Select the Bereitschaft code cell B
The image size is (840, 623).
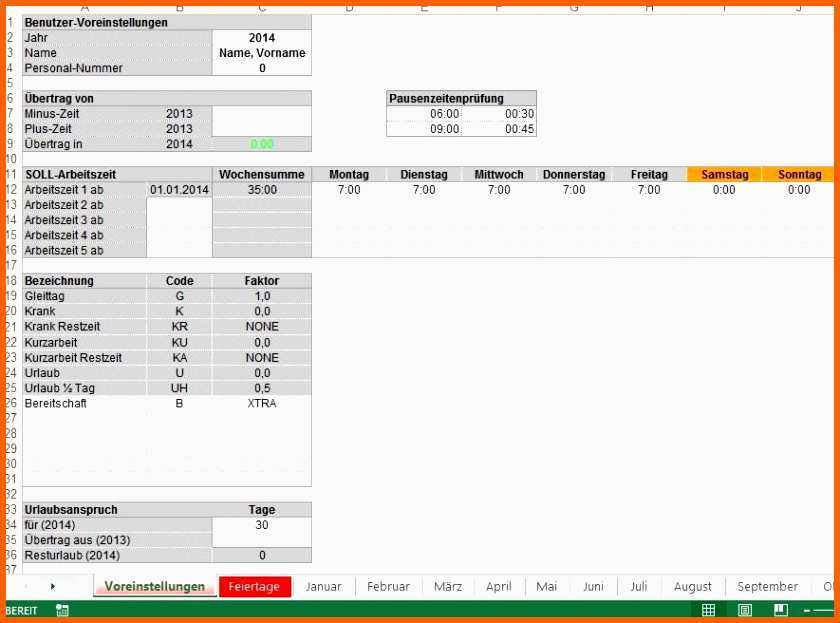[x=179, y=403]
